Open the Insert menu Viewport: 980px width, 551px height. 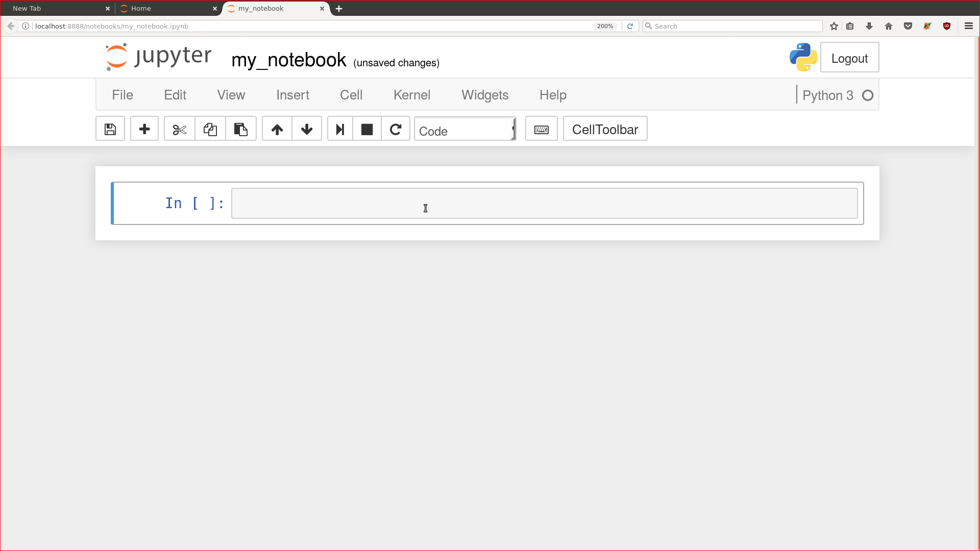293,95
